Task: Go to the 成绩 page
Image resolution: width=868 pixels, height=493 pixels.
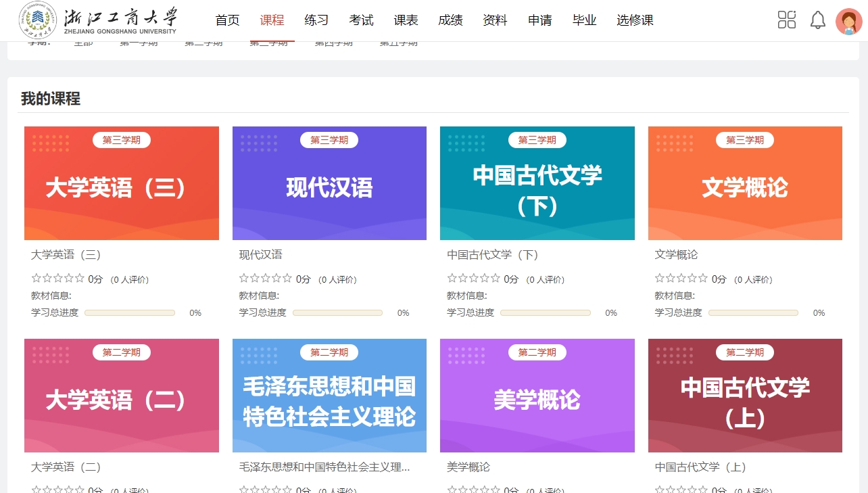Action: click(x=450, y=20)
